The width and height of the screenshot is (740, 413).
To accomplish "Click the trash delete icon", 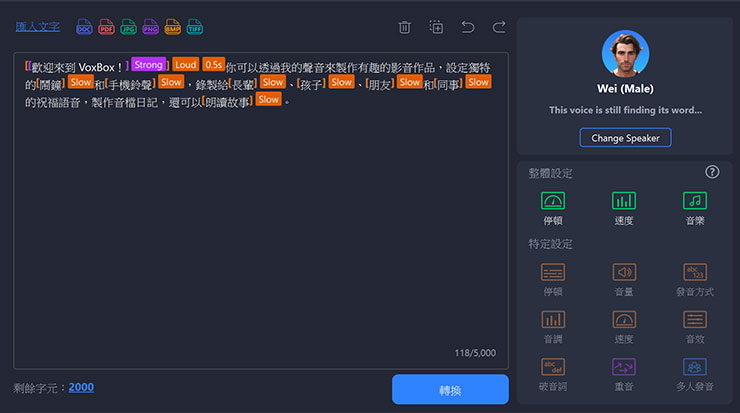I will click(x=404, y=27).
